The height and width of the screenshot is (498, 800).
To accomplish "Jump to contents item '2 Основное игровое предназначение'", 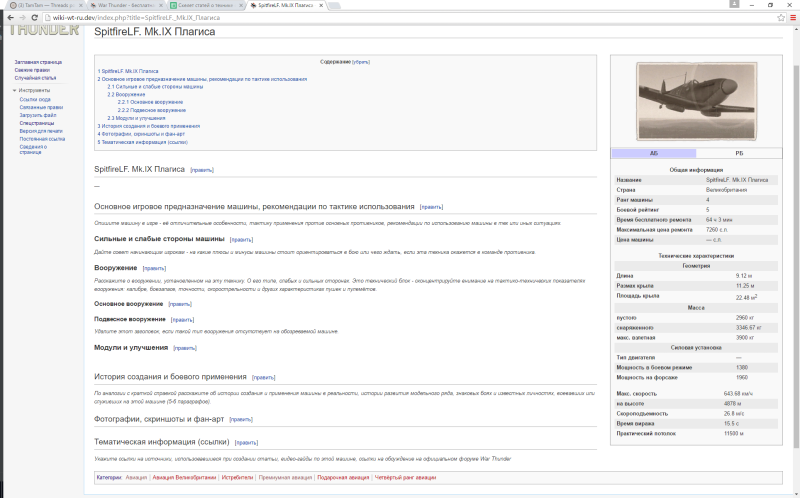I will click(x=202, y=79).
